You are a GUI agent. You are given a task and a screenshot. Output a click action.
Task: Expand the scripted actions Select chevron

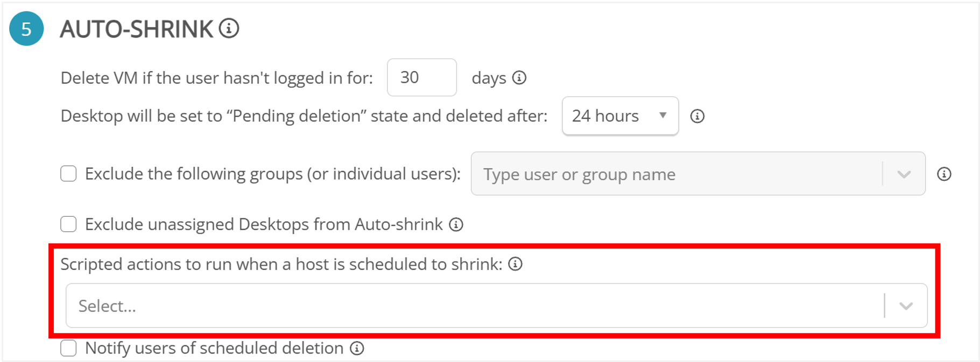click(906, 306)
